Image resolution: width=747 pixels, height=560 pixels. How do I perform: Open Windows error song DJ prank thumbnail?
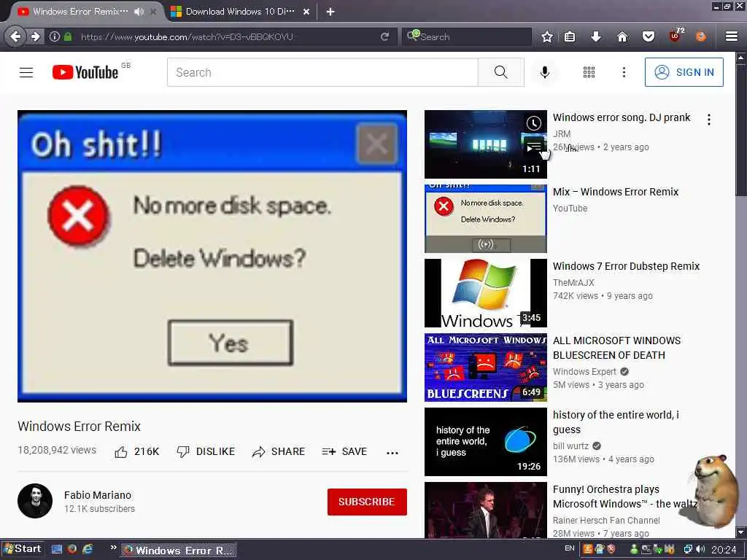[x=485, y=144]
